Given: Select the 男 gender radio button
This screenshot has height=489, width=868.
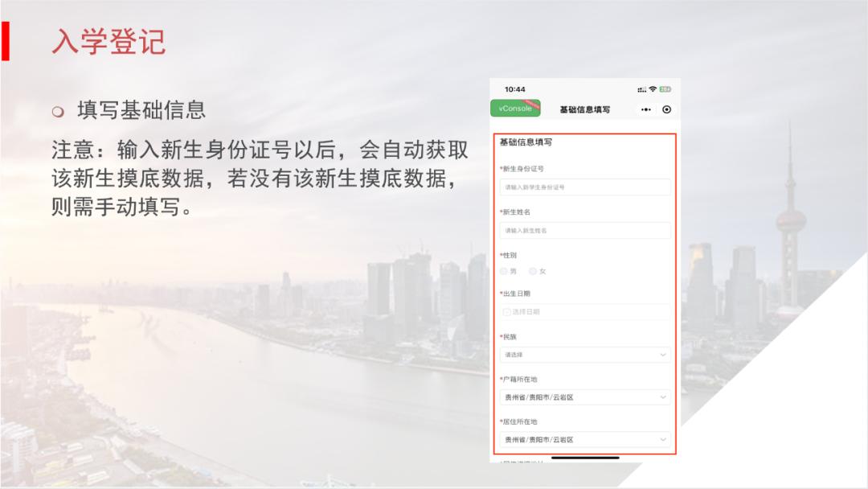Looking at the screenshot, I should tap(503, 272).
